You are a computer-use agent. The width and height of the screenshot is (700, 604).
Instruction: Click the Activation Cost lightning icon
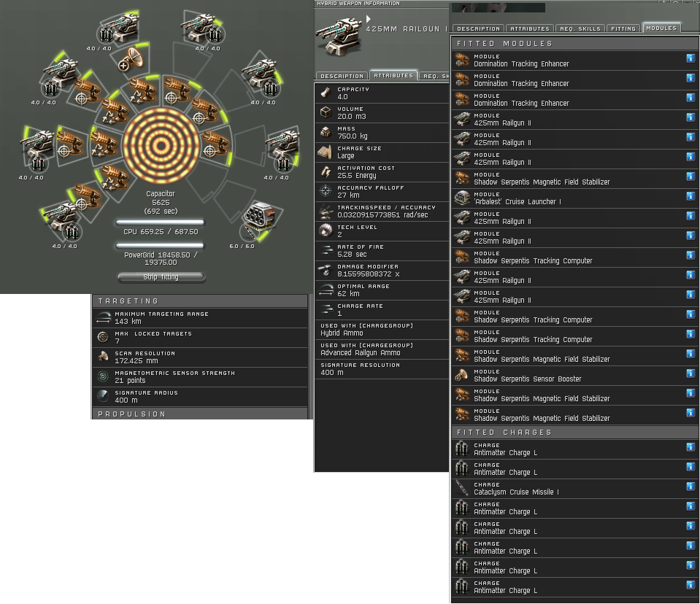pyautogui.click(x=326, y=171)
